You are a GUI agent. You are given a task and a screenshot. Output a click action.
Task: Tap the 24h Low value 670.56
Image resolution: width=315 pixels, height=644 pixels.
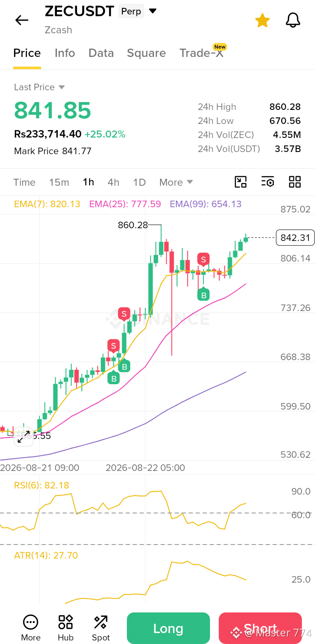click(285, 121)
